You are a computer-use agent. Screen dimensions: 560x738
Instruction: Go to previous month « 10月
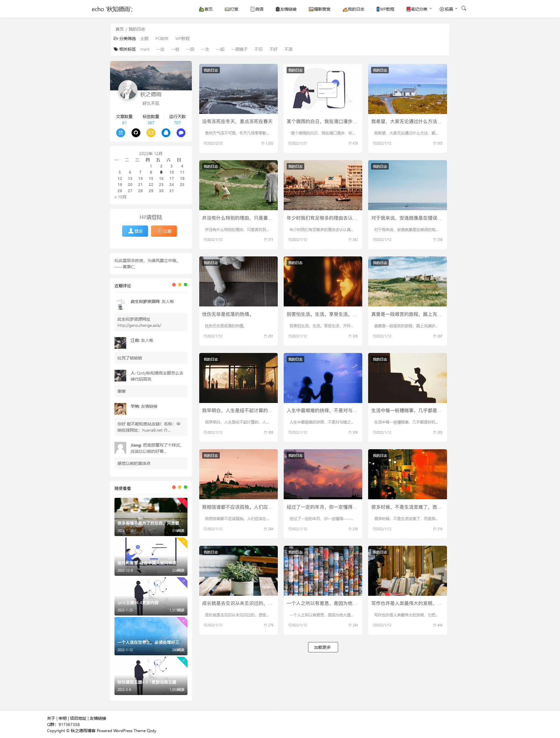click(120, 197)
